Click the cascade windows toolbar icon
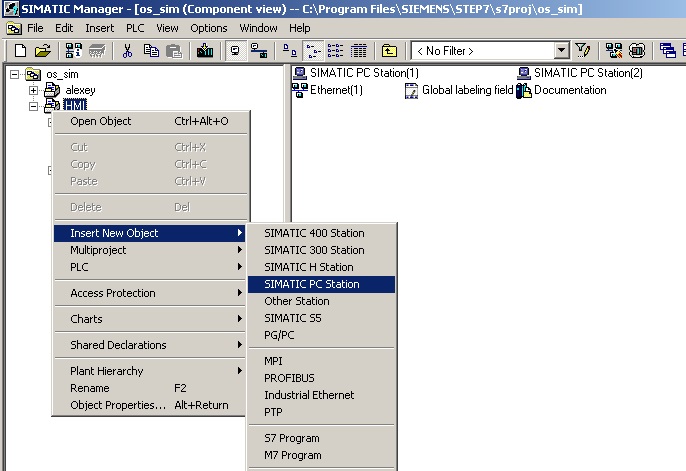This screenshot has width=686, height=471. tap(668, 51)
